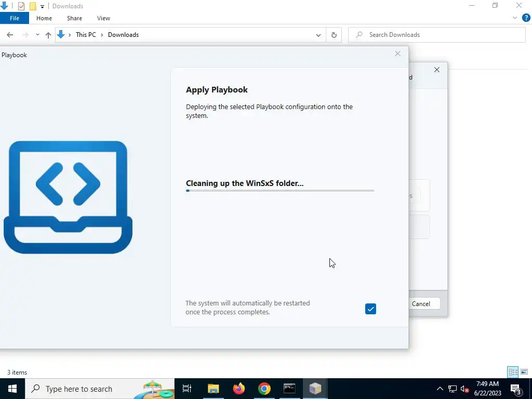Switch Explorer to details view
This screenshot has height=399, width=532.
point(513,372)
